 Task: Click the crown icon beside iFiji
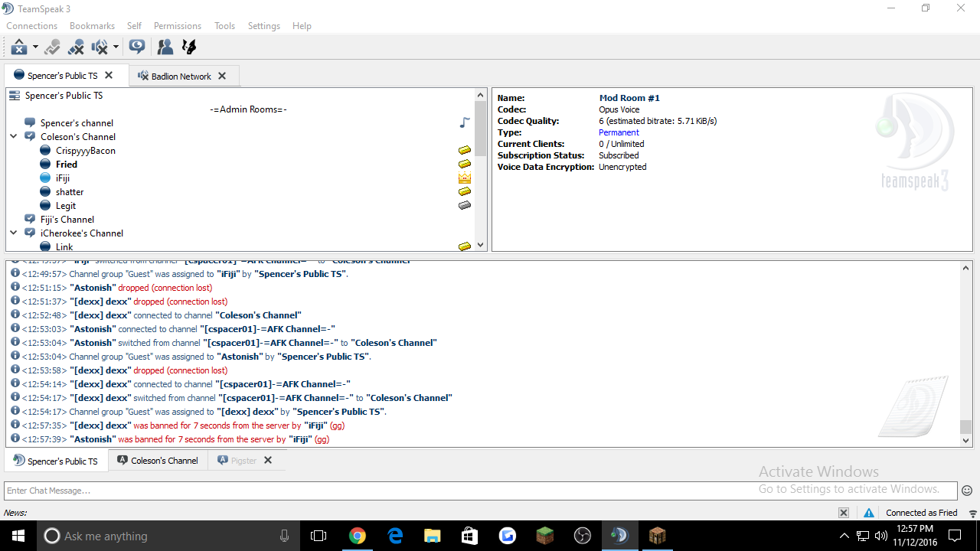click(x=465, y=178)
